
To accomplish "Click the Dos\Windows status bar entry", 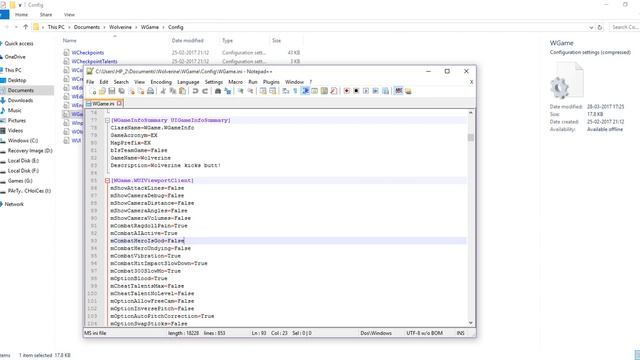I will (376, 333).
